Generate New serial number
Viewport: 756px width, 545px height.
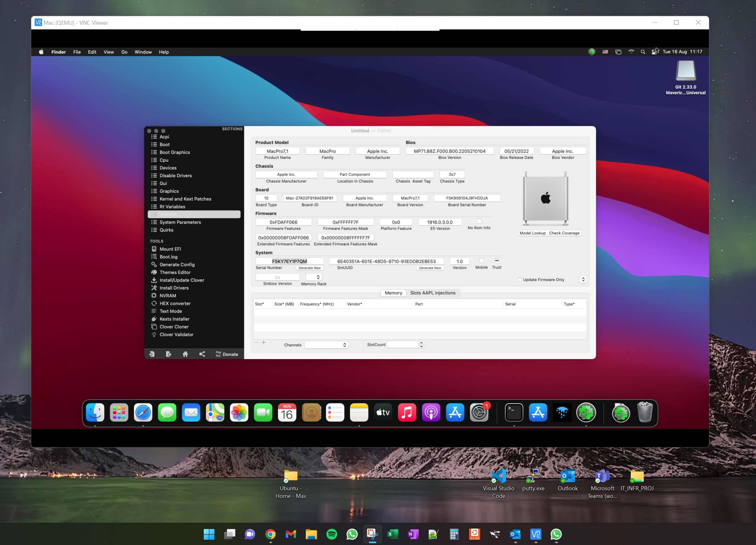309,268
